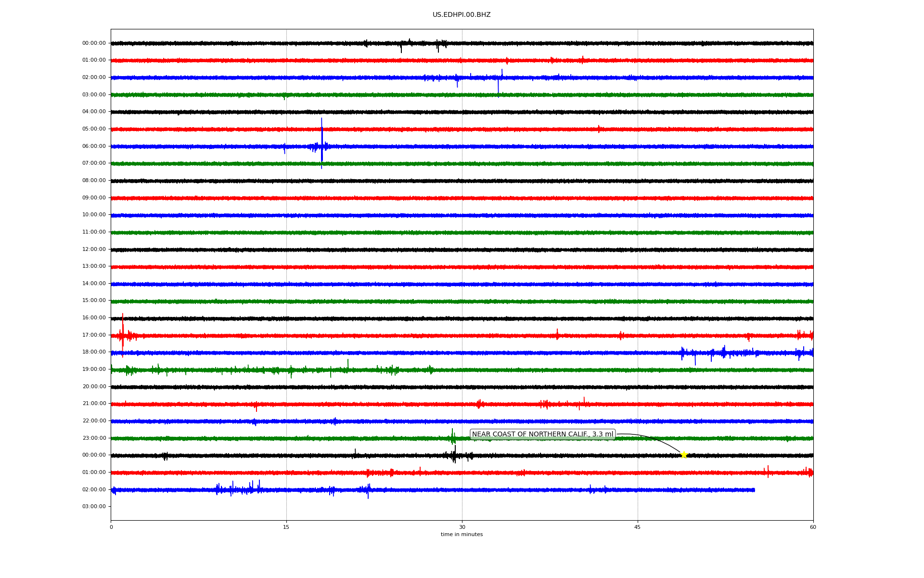
Task: Click the US.EDHPI.00.BHZ plot title
Action: [x=461, y=15]
